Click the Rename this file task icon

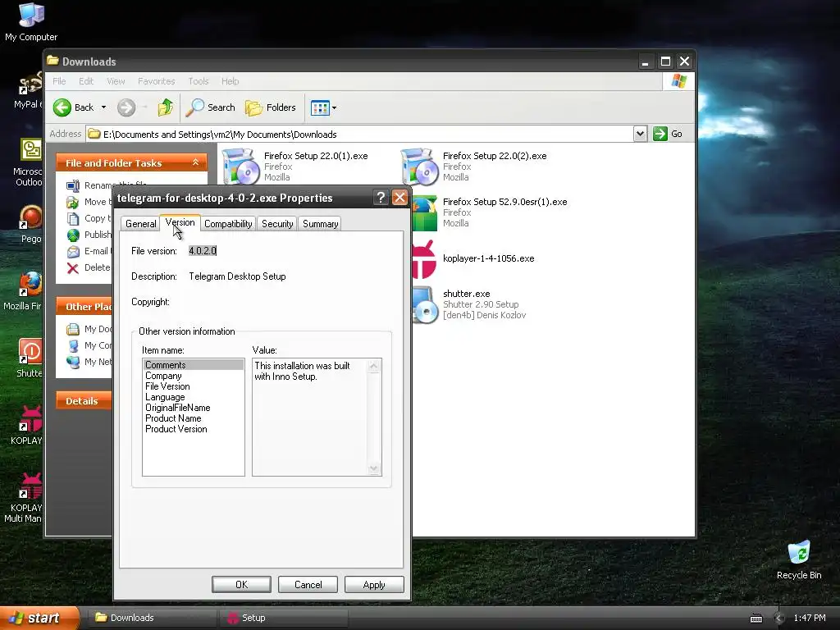click(73, 186)
